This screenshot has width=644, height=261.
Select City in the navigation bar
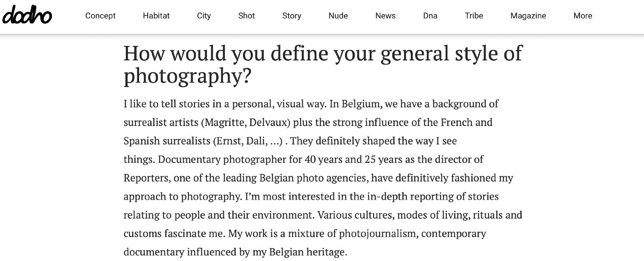tap(204, 16)
